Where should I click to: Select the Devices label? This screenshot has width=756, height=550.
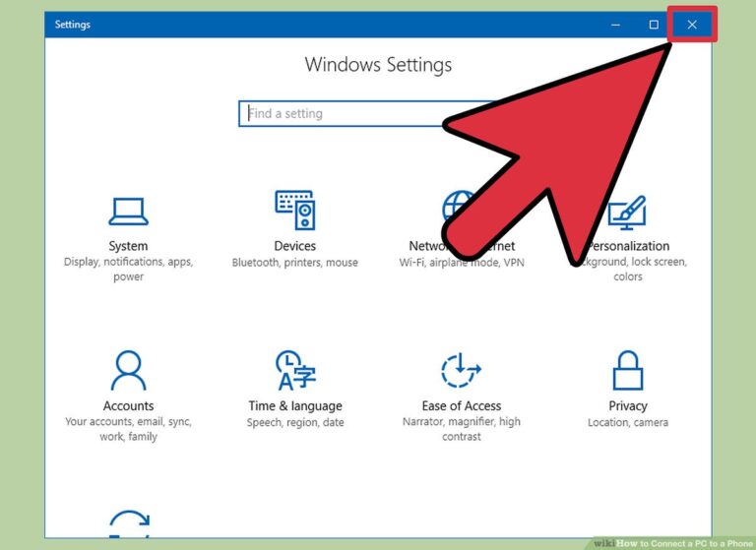point(295,246)
